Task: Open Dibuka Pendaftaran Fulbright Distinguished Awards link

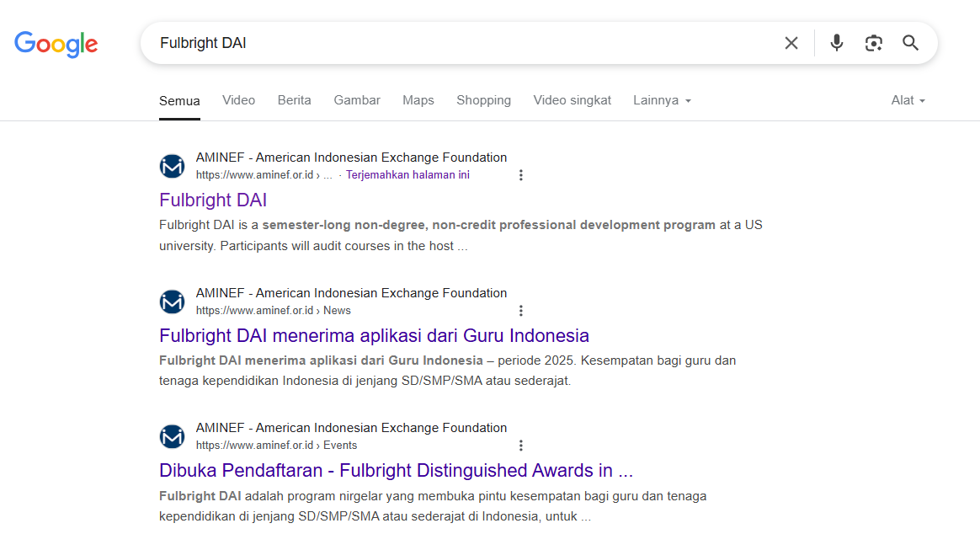Action: pos(396,471)
